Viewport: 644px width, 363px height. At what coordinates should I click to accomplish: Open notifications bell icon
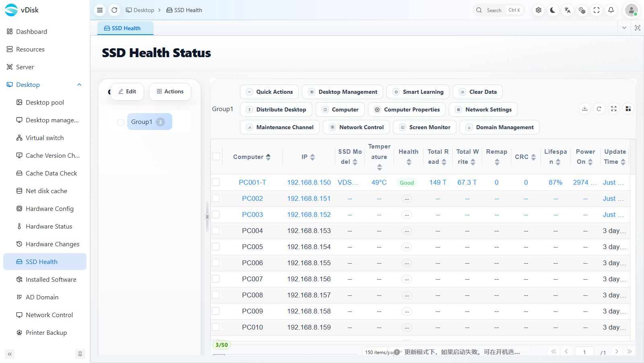click(x=611, y=10)
